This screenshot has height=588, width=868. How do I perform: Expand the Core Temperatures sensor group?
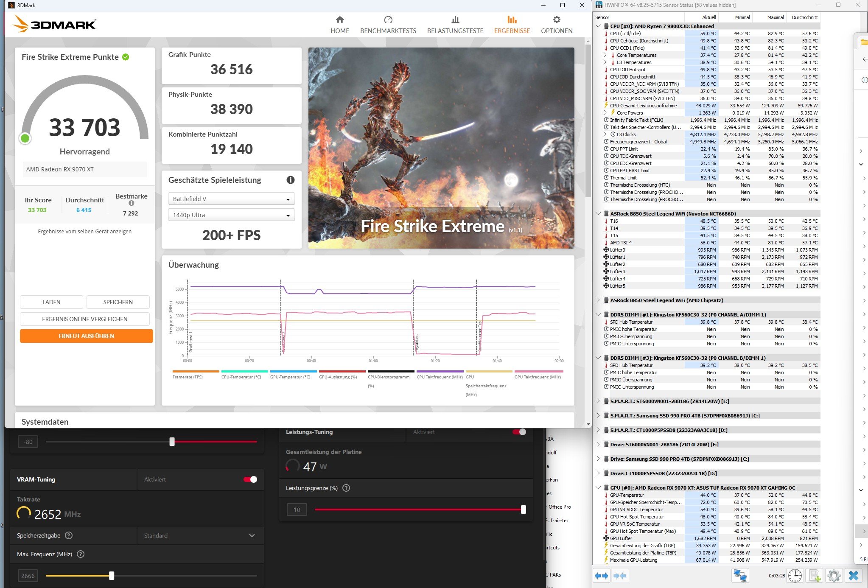coord(605,55)
